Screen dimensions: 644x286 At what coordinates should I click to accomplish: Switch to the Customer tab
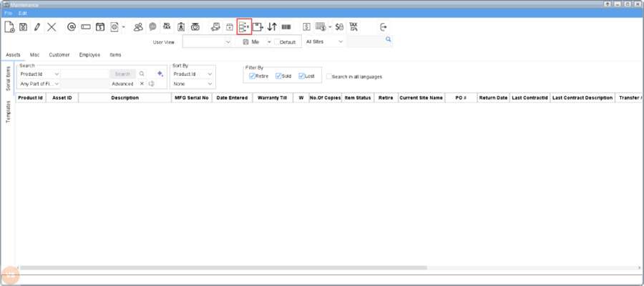click(59, 54)
